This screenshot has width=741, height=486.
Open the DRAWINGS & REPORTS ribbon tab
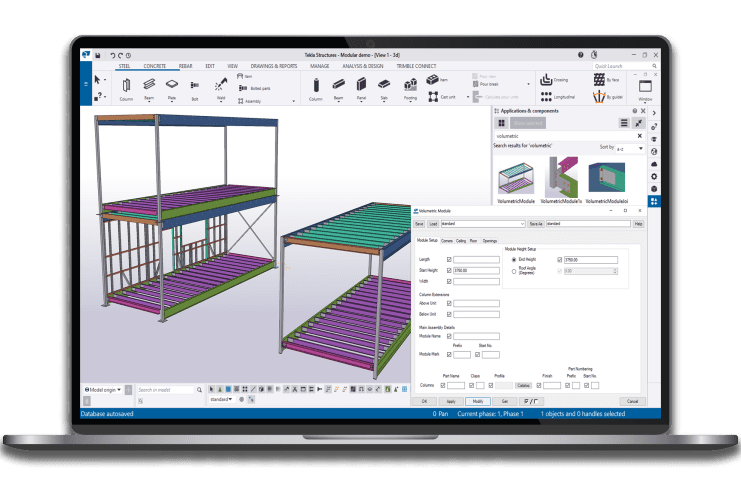tap(274, 66)
